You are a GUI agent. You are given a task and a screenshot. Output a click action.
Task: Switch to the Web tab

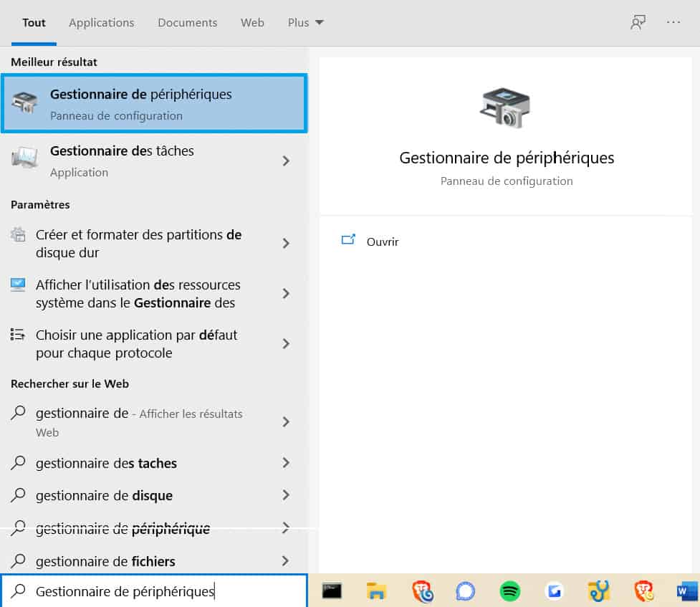pyautogui.click(x=252, y=22)
